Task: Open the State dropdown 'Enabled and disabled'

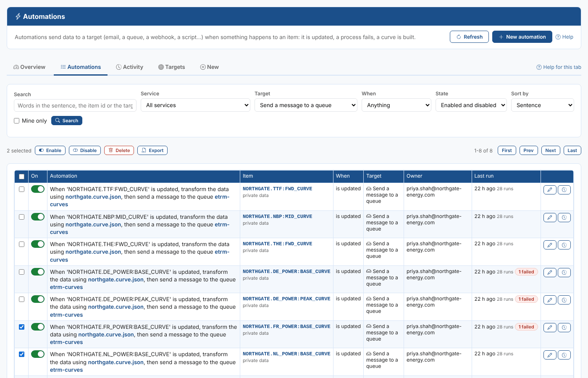Action: pyautogui.click(x=471, y=105)
